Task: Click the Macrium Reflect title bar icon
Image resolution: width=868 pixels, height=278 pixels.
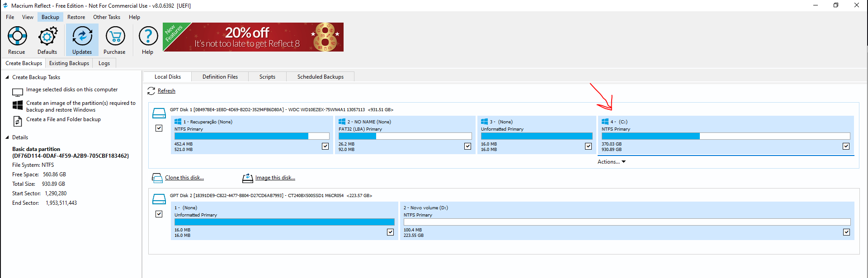Action: (x=5, y=5)
